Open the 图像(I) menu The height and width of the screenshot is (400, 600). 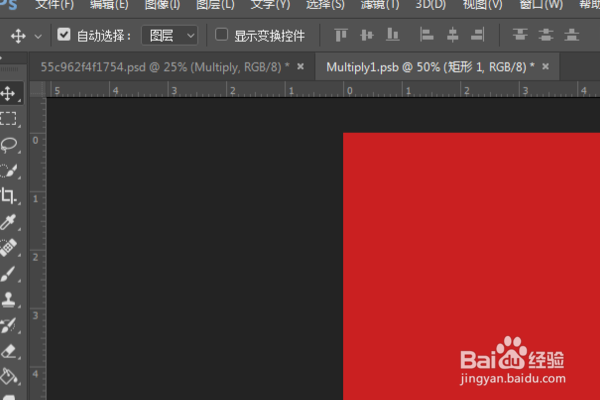click(162, 5)
